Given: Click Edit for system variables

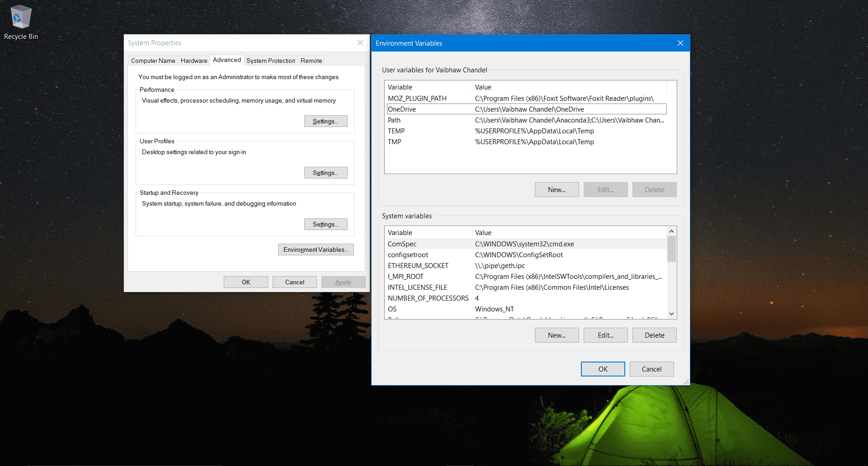Looking at the screenshot, I should (605, 335).
